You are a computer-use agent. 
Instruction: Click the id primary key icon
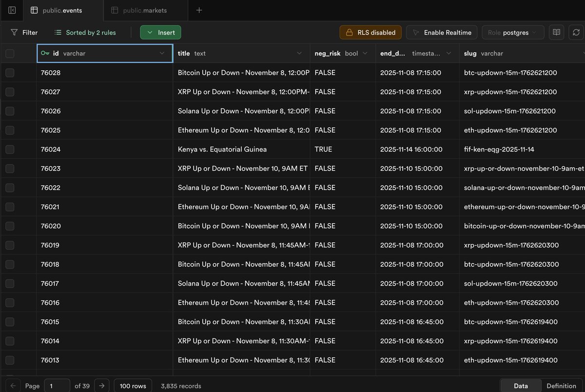coord(45,53)
